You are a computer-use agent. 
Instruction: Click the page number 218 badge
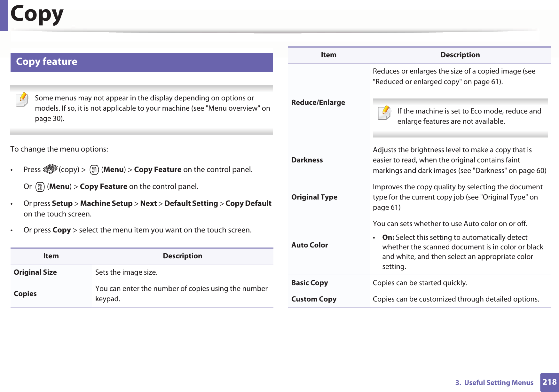(x=549, y=382)
